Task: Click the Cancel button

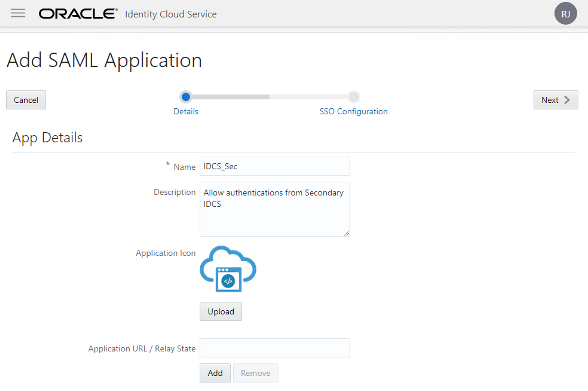Action: 26,100
